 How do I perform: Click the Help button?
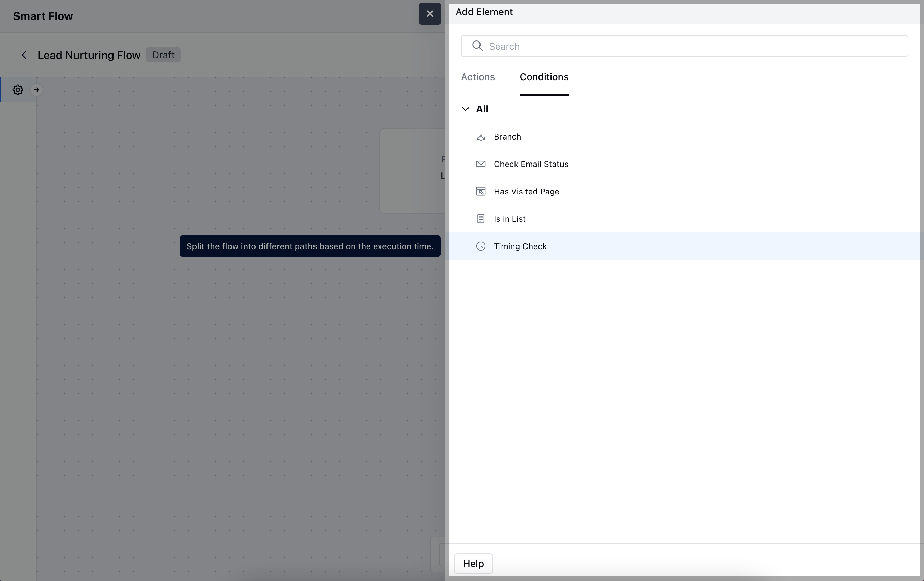click(473, 564)
